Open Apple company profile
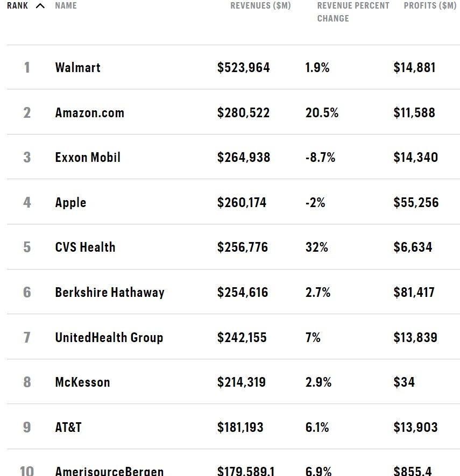The image size is (460, 476). [x=70, y=203]
